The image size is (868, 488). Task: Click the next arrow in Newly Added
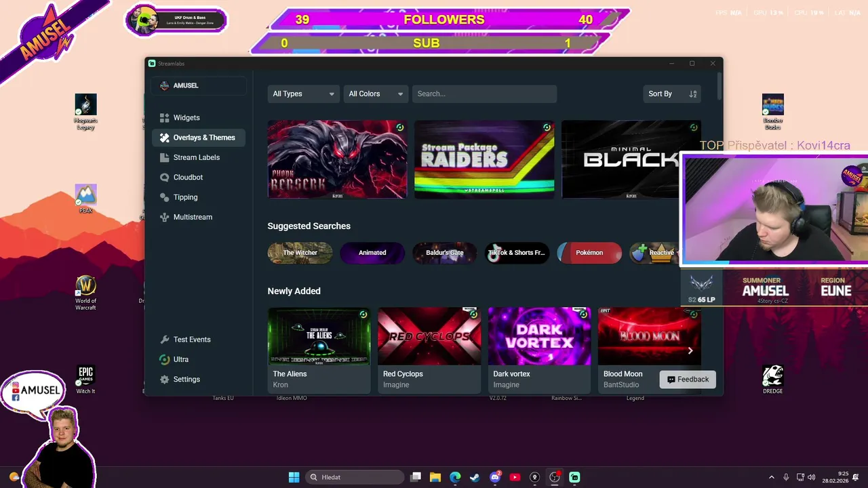click(x=690, y=350)
